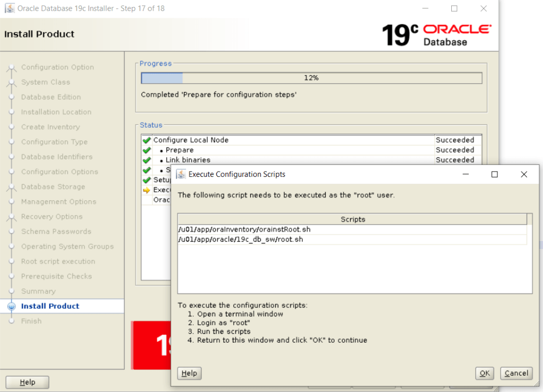Click green checkmark next to Link binaries

click(x=147, y=160)
